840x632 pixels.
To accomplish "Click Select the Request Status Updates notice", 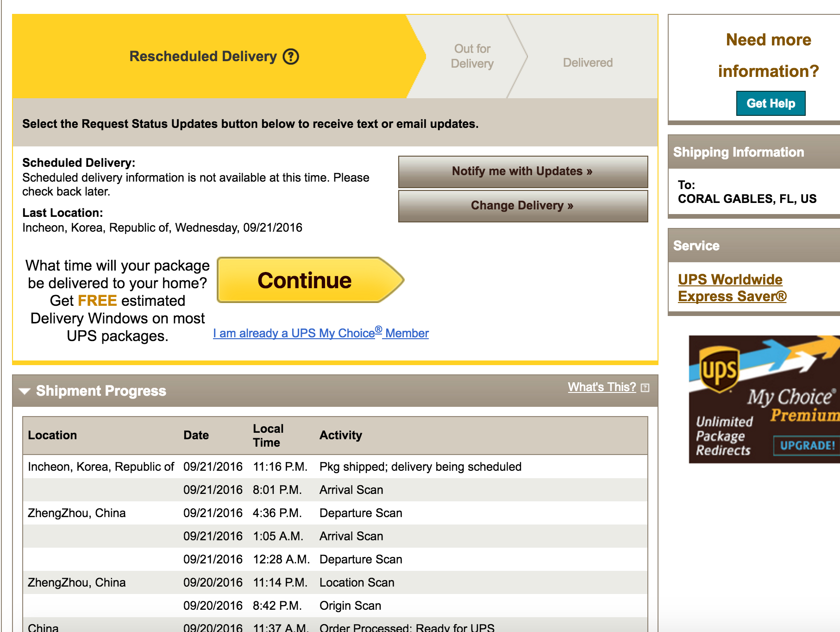I will (x=251, y=124).
